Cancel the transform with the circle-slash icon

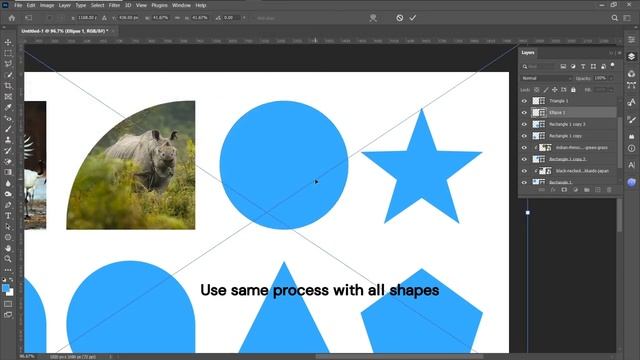point(400,18)
